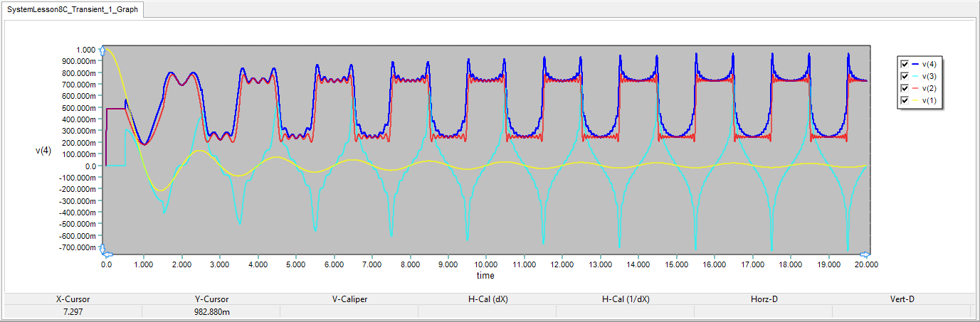Click the X-Cursor value 7.297

pos(73,311)
